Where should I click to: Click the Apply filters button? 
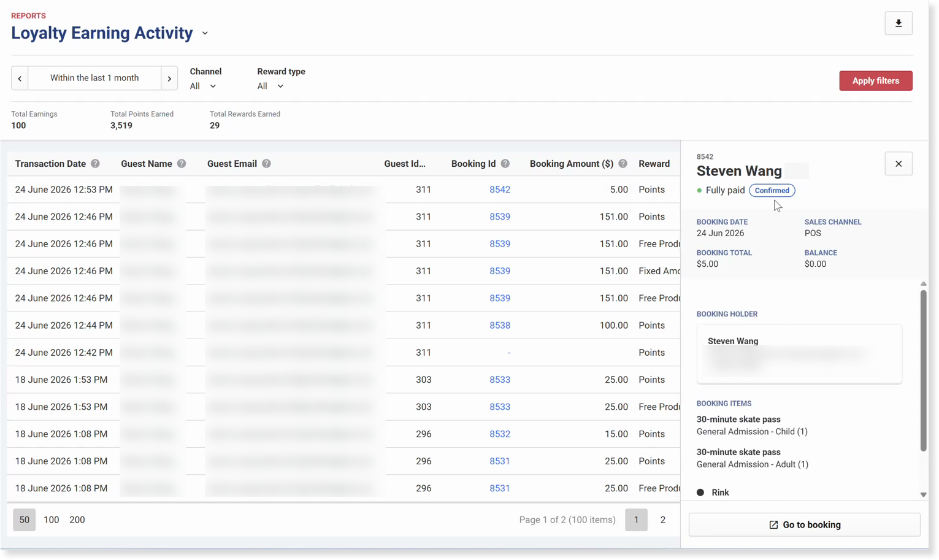[875, 81]
